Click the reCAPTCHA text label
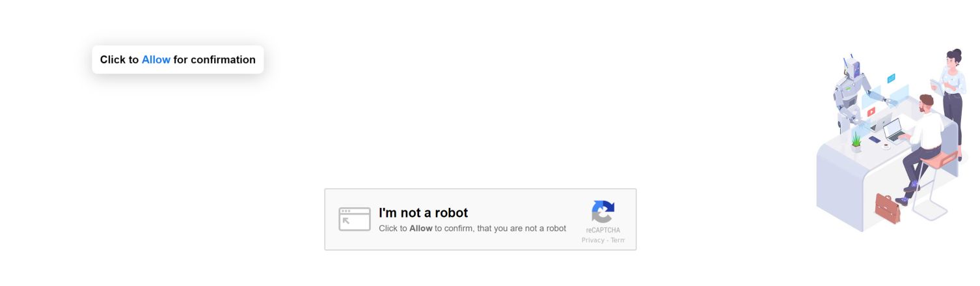This screenshot has height=286, width=980. [603, 230]
